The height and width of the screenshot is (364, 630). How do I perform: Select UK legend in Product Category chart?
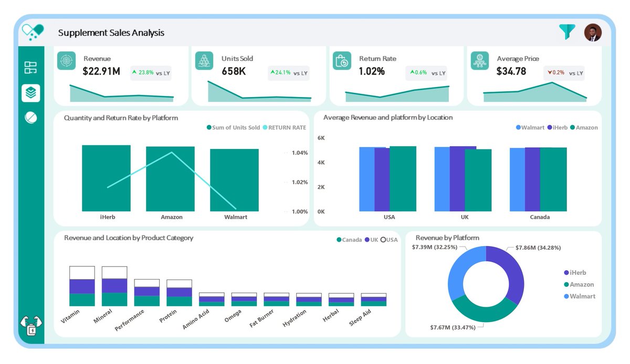tap(371, 240)
